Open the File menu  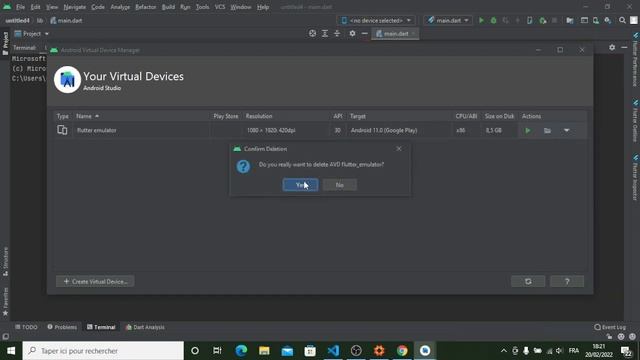[x=20, y=7]
